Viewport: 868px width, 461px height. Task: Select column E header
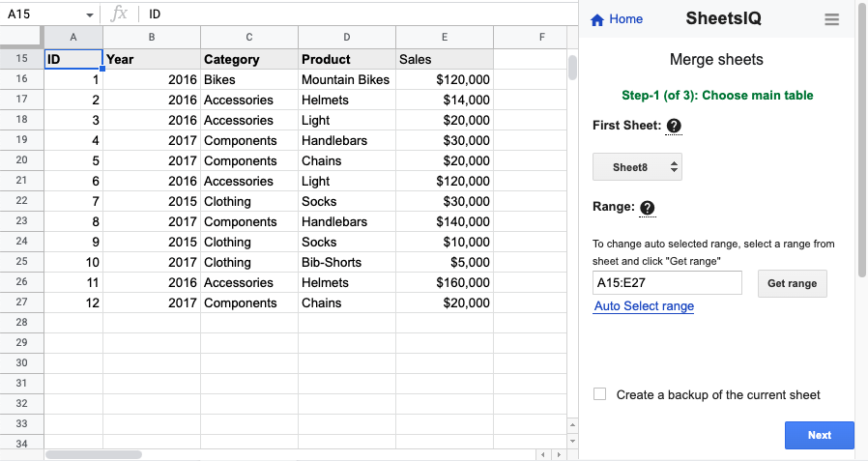pyautogui.click(x=445, y=38)
